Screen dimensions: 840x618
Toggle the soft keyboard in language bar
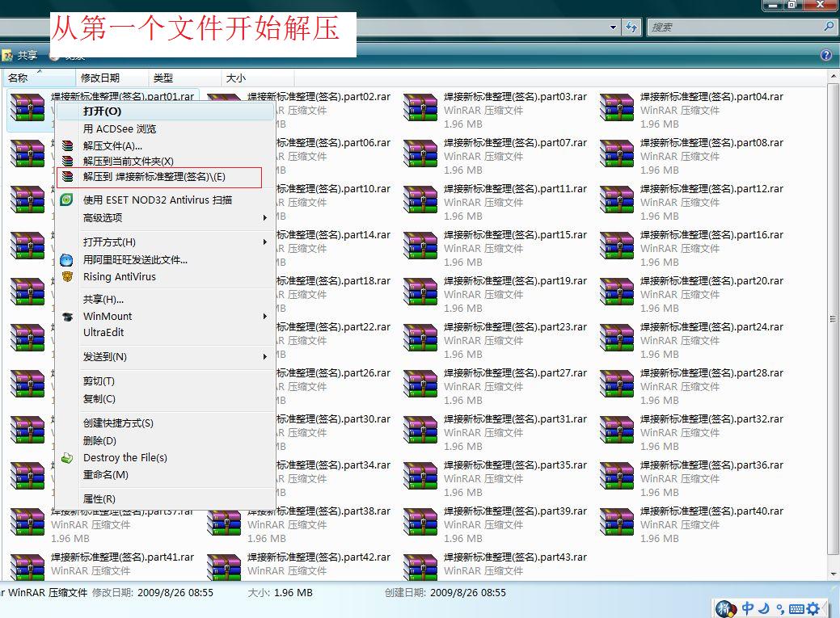(x=799, y=609)
